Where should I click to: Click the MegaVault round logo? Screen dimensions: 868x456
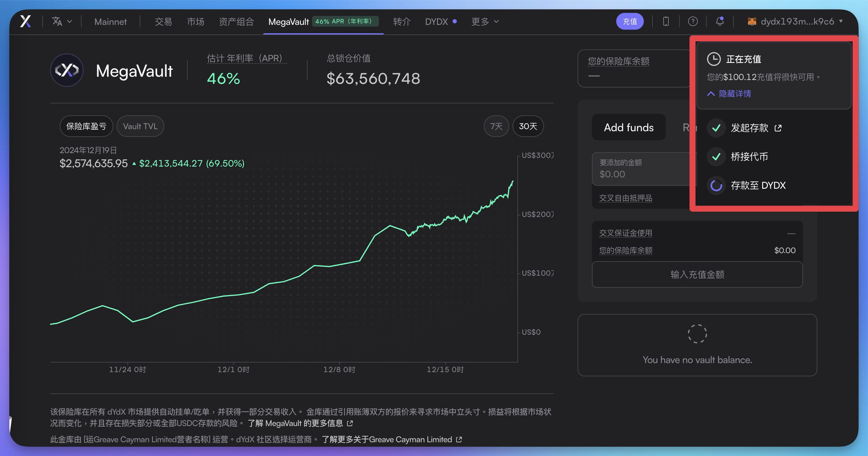tap(67, 70)
